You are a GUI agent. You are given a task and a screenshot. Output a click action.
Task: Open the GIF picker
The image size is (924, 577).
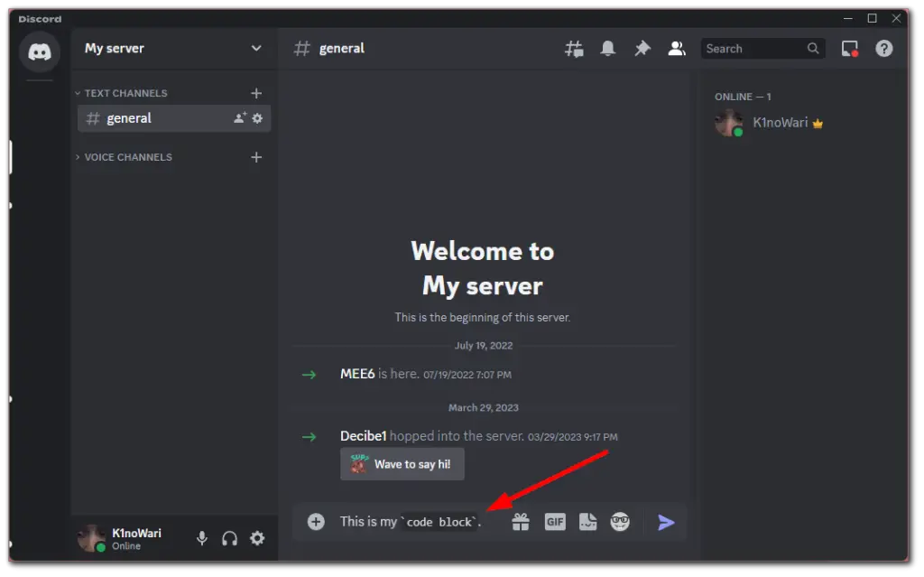pyautogui.click(x=554, y=521)
